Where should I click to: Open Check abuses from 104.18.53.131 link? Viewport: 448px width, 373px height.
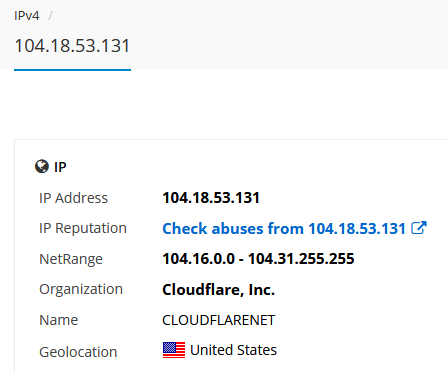click(x=284, y=229)
